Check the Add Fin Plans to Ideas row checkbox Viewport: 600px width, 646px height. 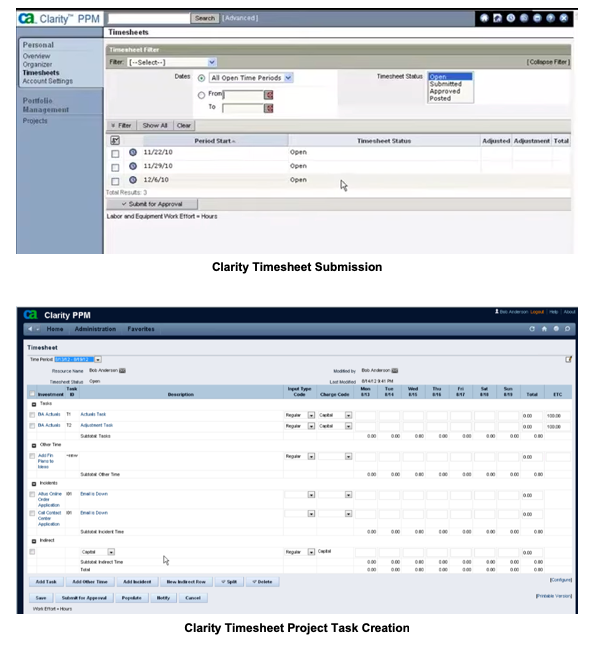pyautogui.click(x=32, y=456)
